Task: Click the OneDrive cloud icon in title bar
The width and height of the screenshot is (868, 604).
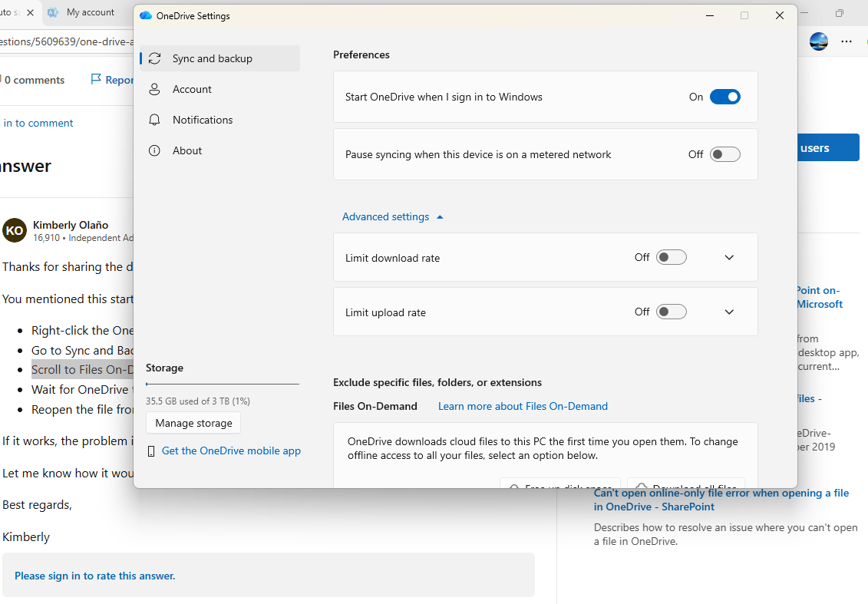Action: (x=149, y=15)
